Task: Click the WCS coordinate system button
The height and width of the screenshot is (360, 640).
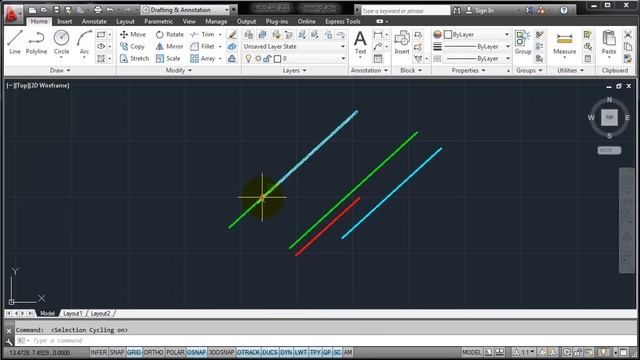Action: click(x=609, y=150)
